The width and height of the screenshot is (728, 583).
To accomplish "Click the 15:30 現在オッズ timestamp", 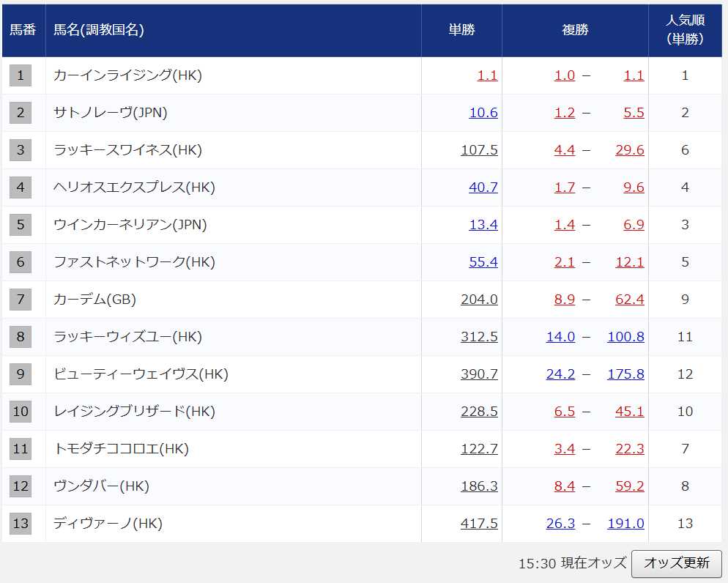I will [x=573, y=563].
